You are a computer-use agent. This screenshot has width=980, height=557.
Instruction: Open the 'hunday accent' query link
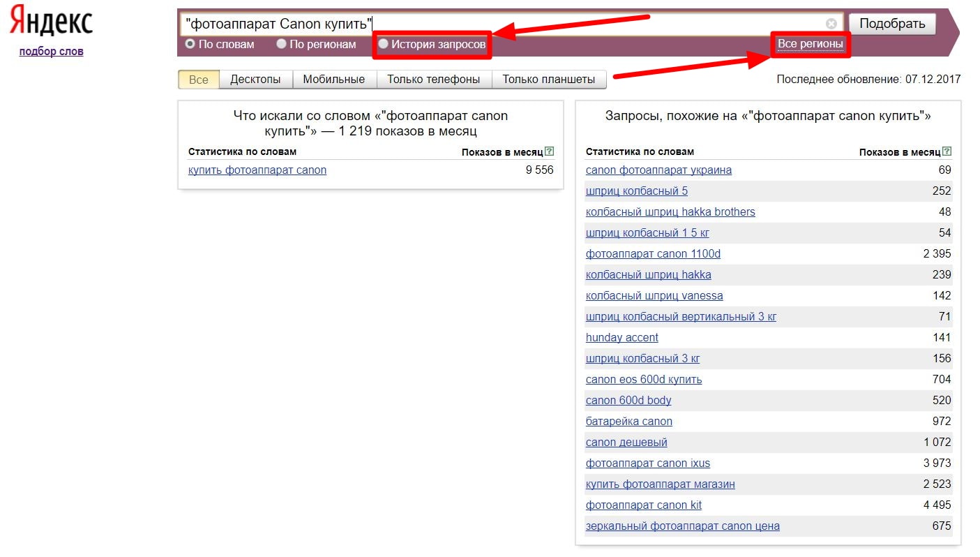[622, 338]
